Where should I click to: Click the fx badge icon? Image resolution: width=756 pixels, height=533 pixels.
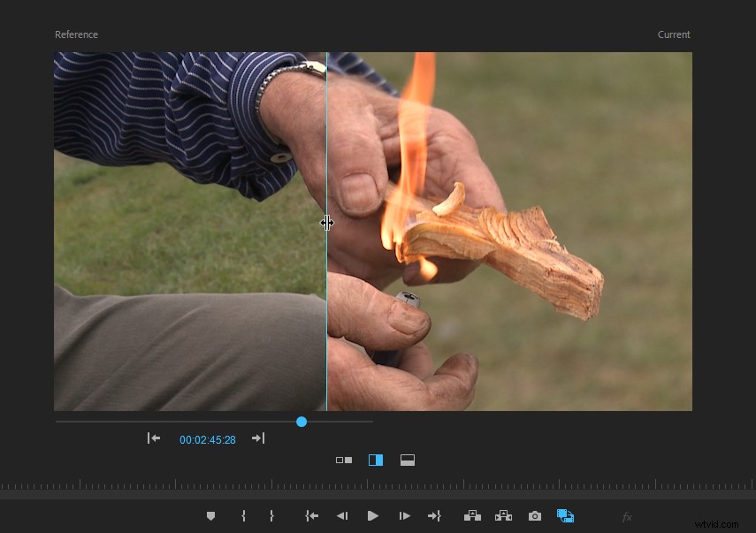click(x=627, y=515)
